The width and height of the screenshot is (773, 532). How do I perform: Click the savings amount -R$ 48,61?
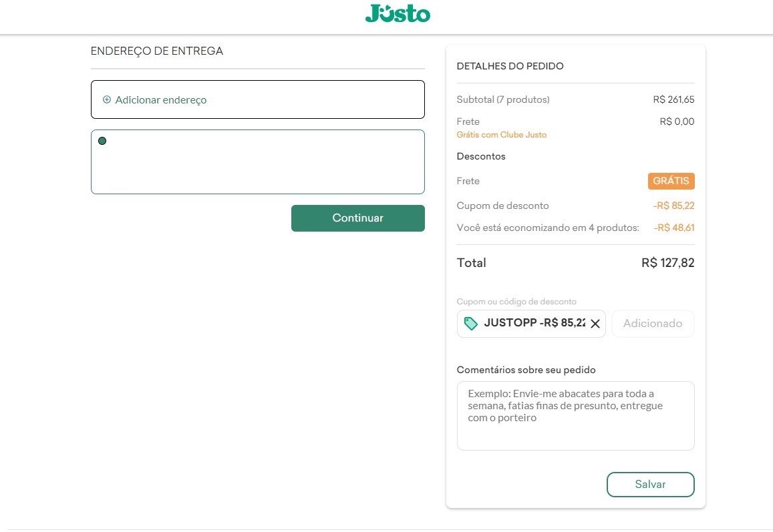(x=674, y=228)
